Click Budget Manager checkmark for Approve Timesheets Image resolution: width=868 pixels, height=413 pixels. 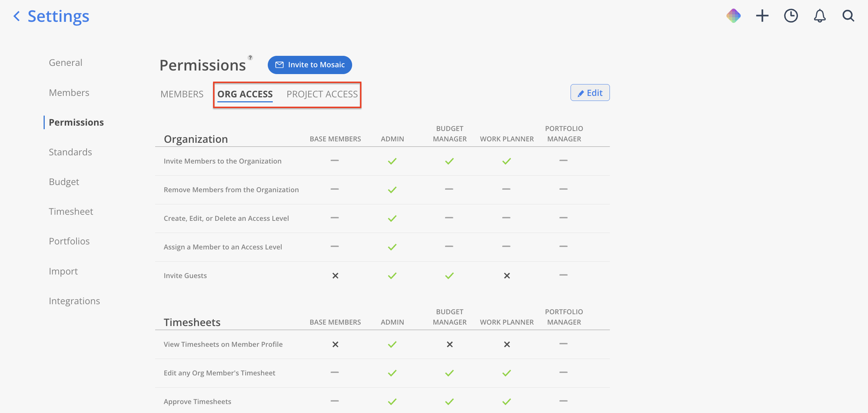449,402
